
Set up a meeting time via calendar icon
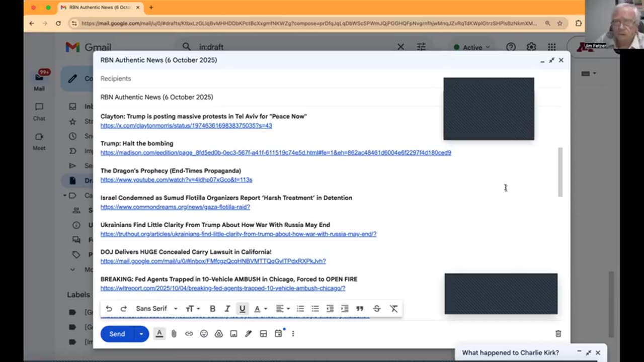click(x=278, y=333)
